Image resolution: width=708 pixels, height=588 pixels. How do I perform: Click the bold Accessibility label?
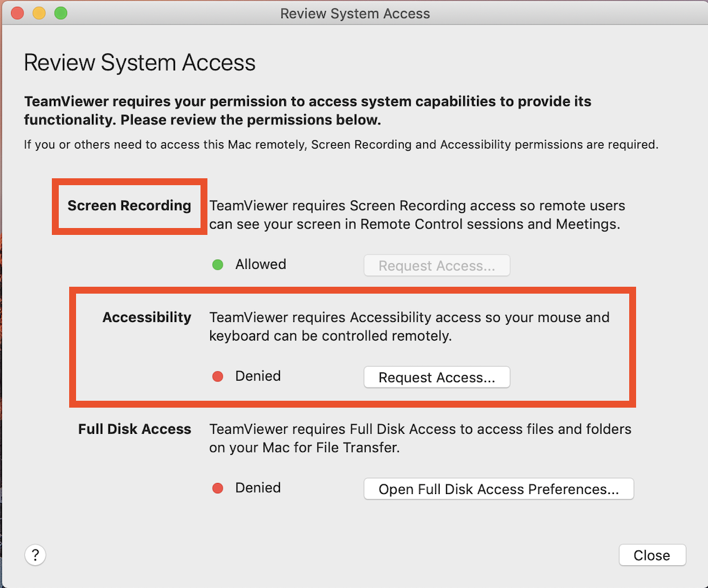(x=147, y=317)
